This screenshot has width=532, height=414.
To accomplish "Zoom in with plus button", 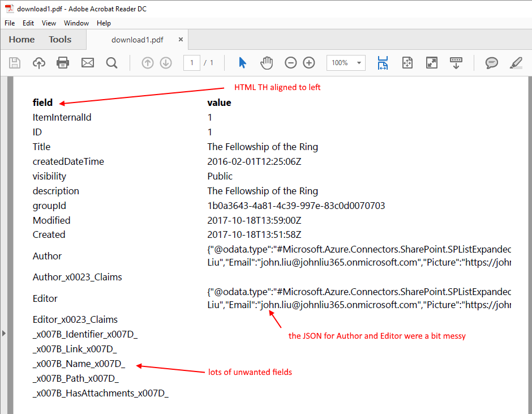I will (309, 63).
